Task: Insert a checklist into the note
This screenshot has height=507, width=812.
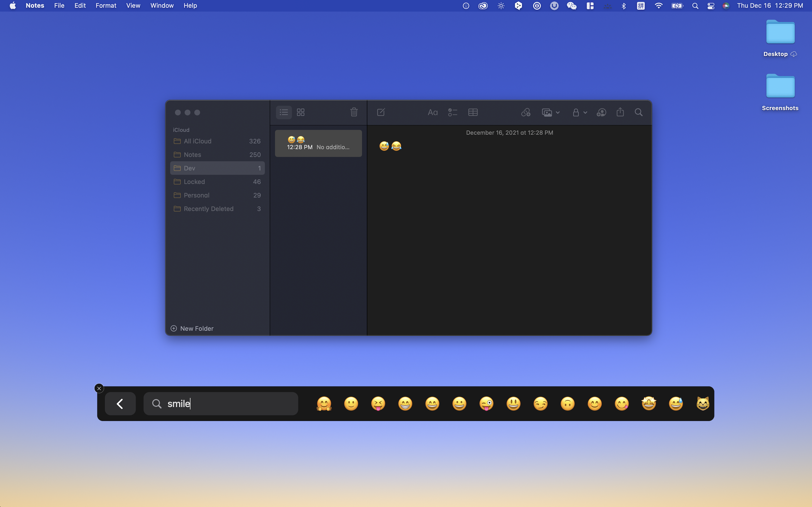Action: tap(452, 112)
